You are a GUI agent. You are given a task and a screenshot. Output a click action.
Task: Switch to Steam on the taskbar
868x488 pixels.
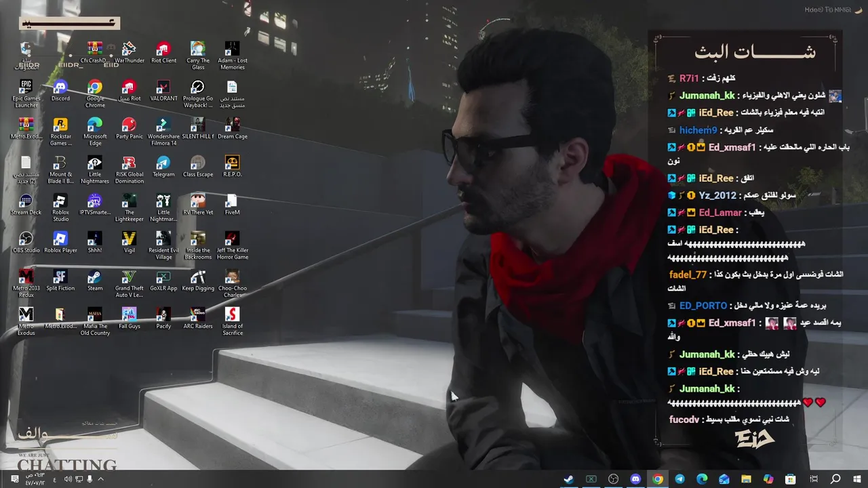click(x=569, y=479)
